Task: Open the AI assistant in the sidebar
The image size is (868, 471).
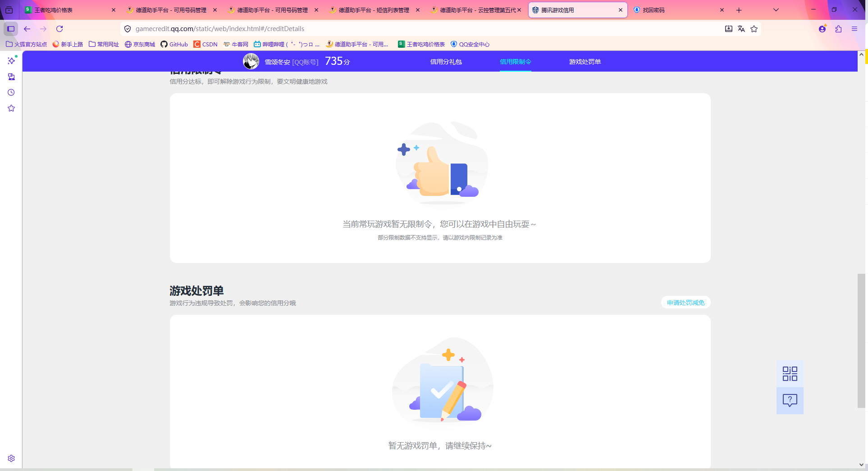Action: 11,61
